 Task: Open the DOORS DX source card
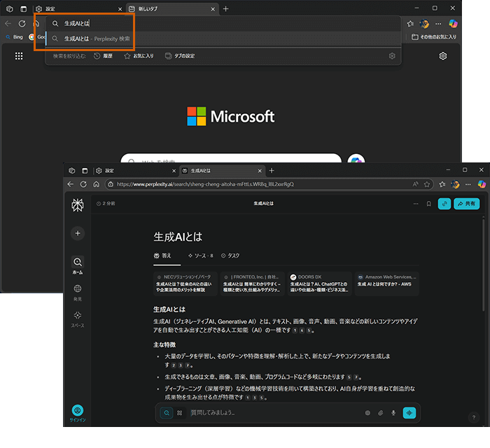(x=320, y=283)
